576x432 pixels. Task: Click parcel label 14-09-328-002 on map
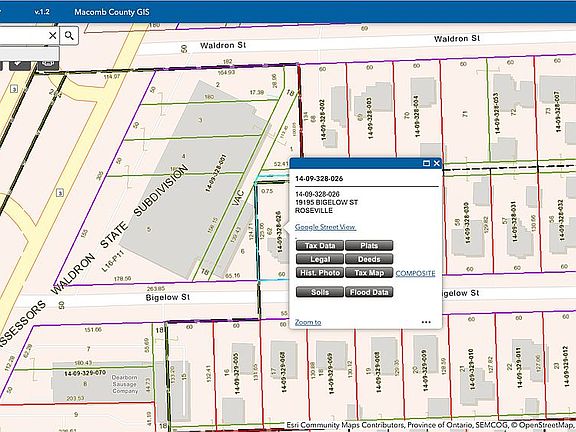(x=324, y=119)
